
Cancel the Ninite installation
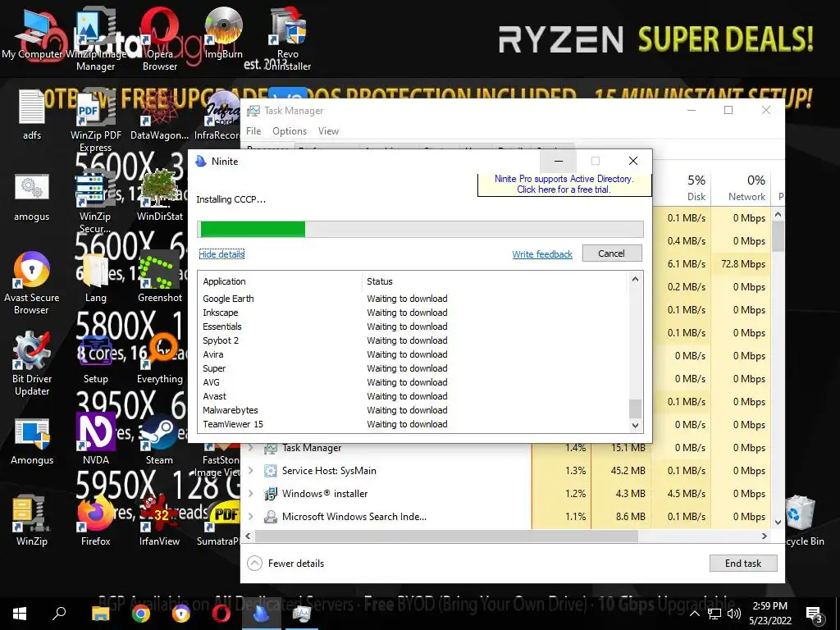tap(612, 253)
